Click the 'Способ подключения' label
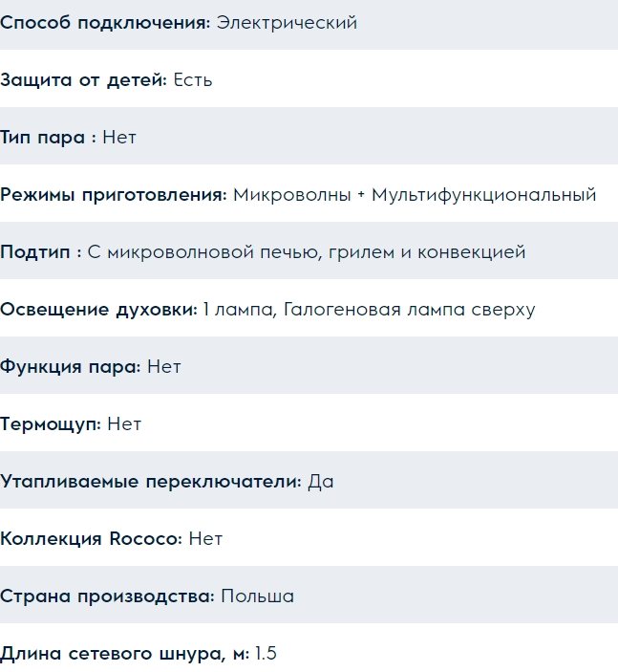Viewport: 618px width, 672px height. (105, 23)
